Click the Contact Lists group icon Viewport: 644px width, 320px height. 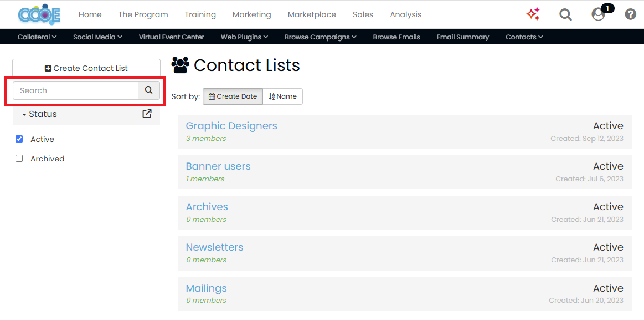[x=179, y=65]
